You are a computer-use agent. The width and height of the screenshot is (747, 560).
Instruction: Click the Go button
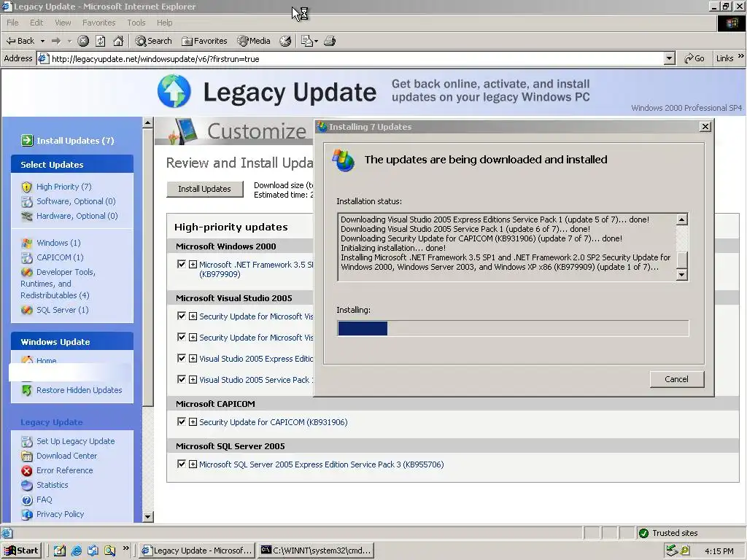(x=694, y=58)
